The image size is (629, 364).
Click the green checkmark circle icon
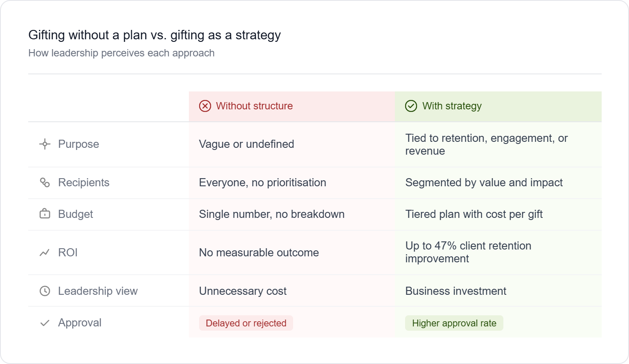coord(411,106)
